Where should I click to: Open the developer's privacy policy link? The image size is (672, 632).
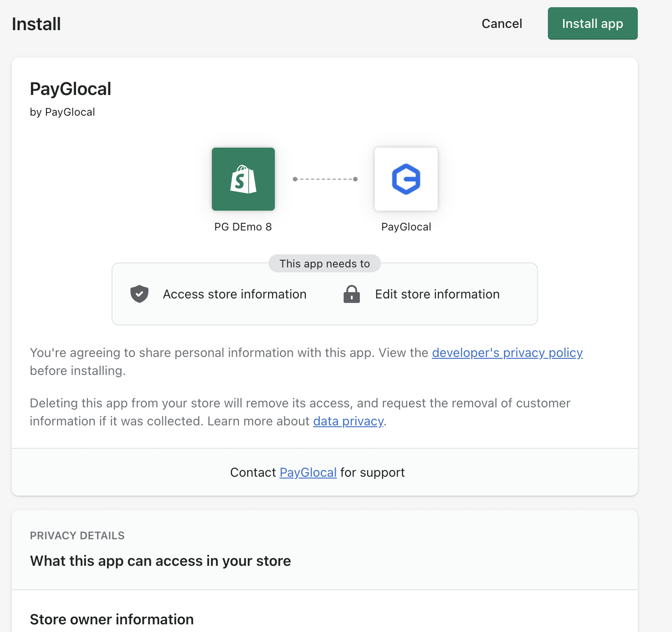tap(507, 352)
